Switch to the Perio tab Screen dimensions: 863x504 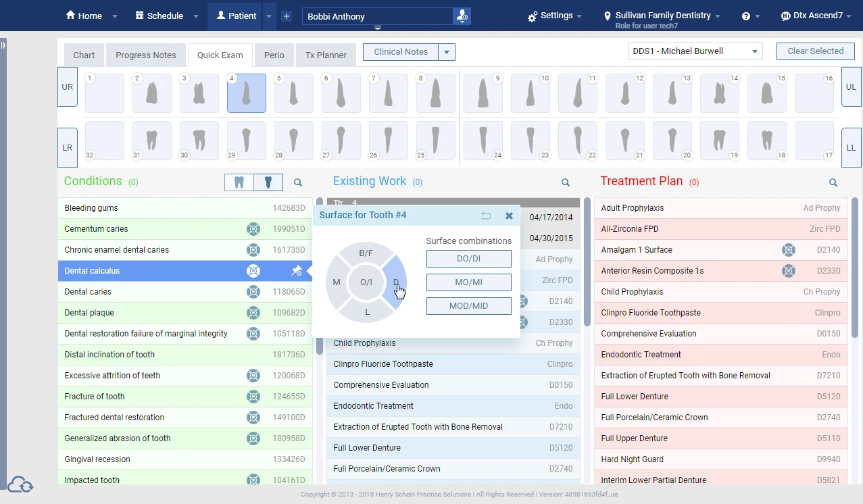click(274, 55)
